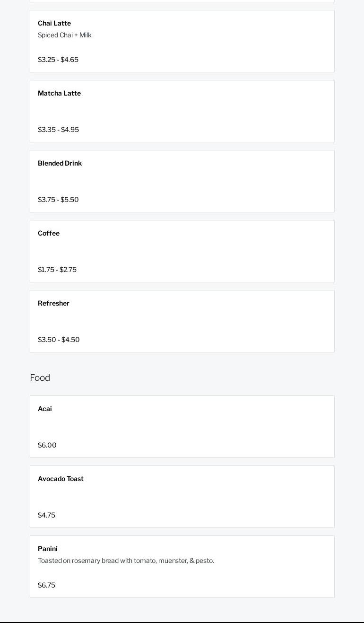The height and width of the screenshot is (623, 364).
Task: Click the Panini item title
Action: click(x=48, y=549)
